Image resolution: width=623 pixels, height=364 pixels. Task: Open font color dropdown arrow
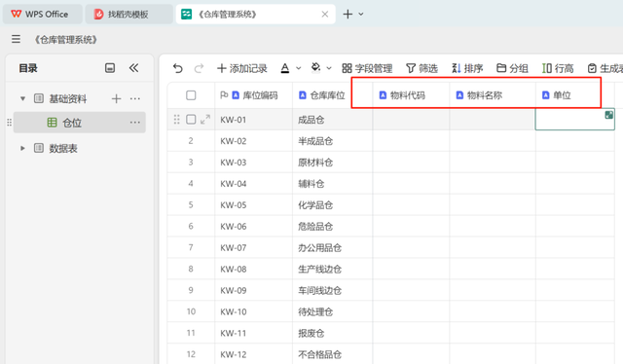pyautogui.click(x=299, y=68)
